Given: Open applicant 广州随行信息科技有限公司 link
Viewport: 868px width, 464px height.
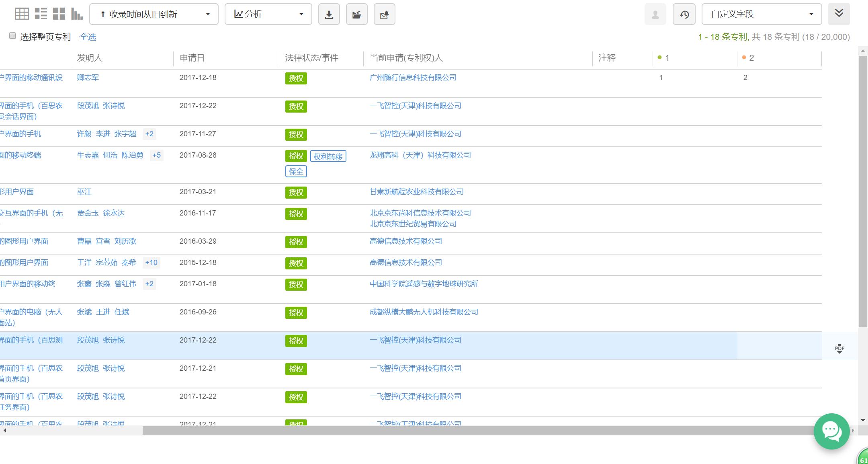Looking at the screenshot, I should click(413, 78).
